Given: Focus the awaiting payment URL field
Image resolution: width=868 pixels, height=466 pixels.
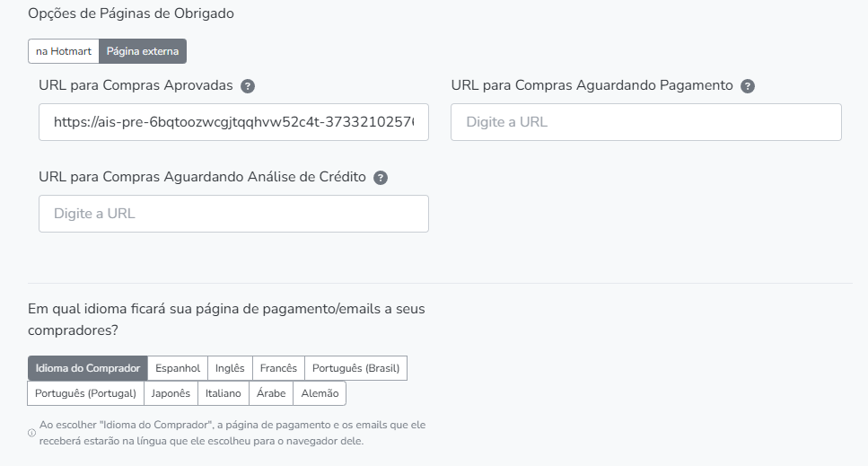Looking at the screenshot, I should click(645, 122).
